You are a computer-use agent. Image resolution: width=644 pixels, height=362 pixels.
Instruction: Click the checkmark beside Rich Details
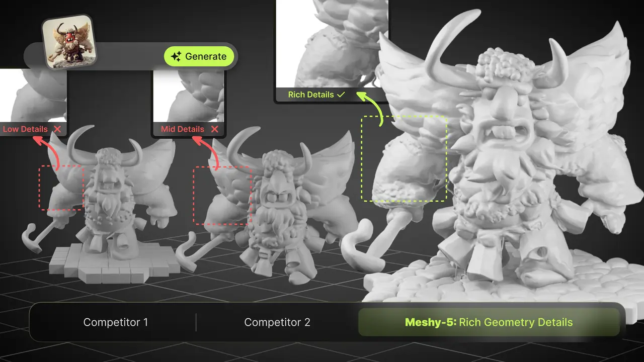(341, 95)
